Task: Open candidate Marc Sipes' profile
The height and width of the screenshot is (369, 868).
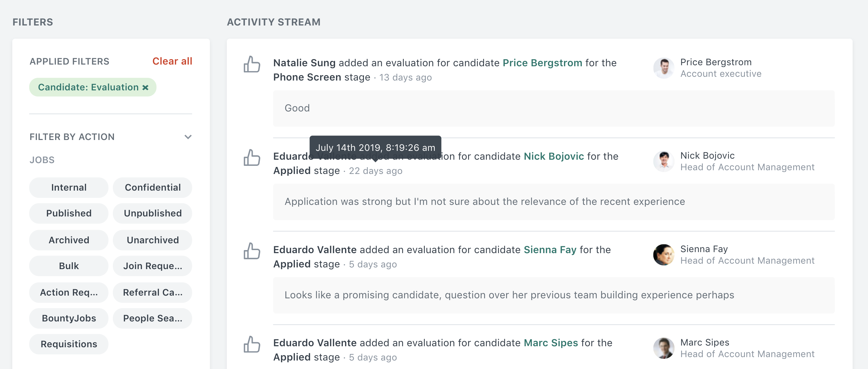Action: (x=550, y=343)
